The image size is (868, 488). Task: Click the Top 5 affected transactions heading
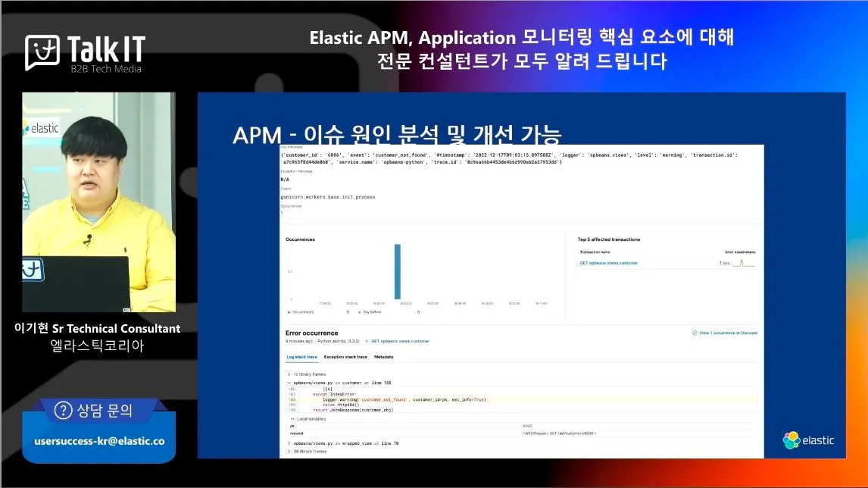(609, 239)
